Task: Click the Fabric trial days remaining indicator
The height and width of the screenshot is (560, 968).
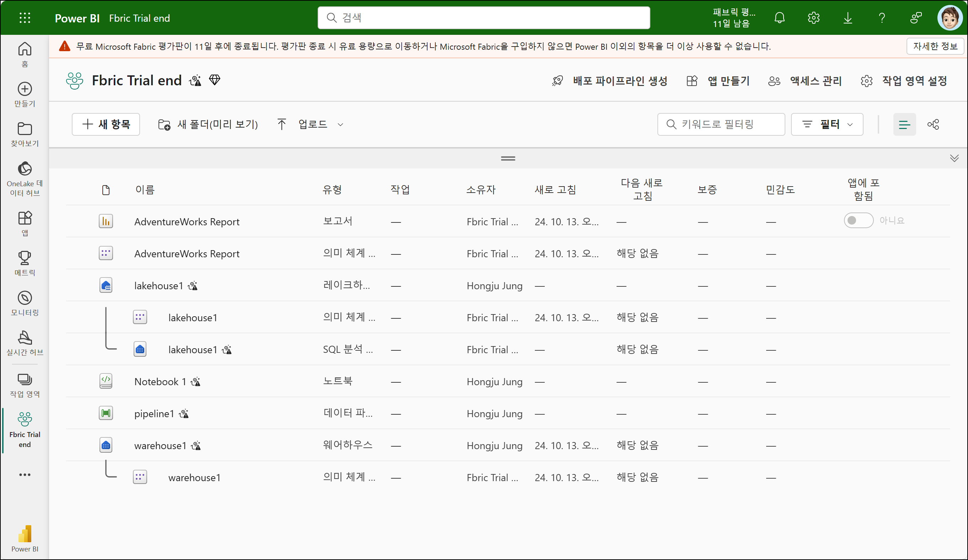Action: 734,18
